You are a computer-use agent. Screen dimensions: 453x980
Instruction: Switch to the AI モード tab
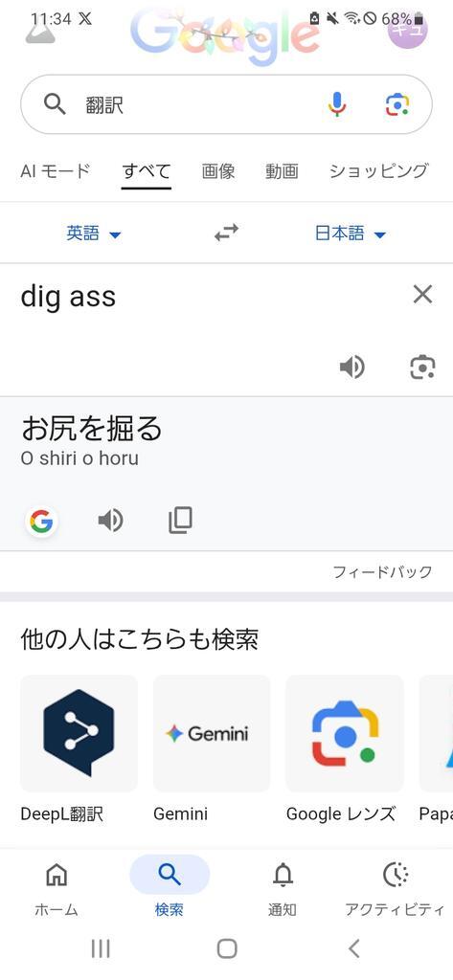[56, 170]
